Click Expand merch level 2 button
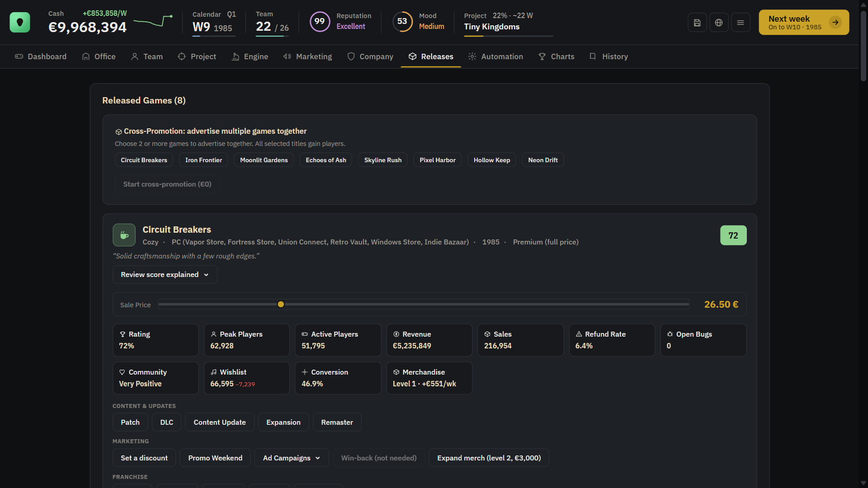This screenshot has height=488, width=868. coord(489,458)
